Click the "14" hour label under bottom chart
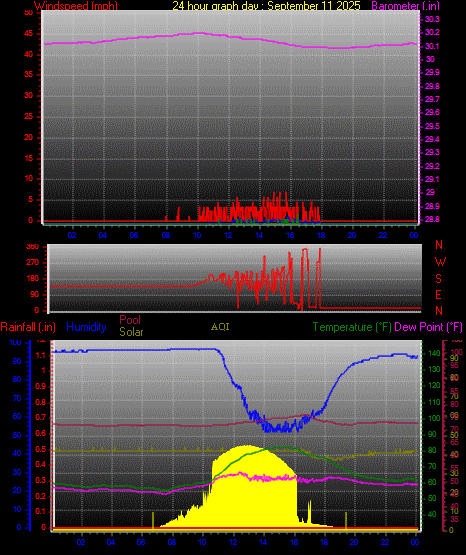The image size is (466, 555). click(x=263, y=542)
